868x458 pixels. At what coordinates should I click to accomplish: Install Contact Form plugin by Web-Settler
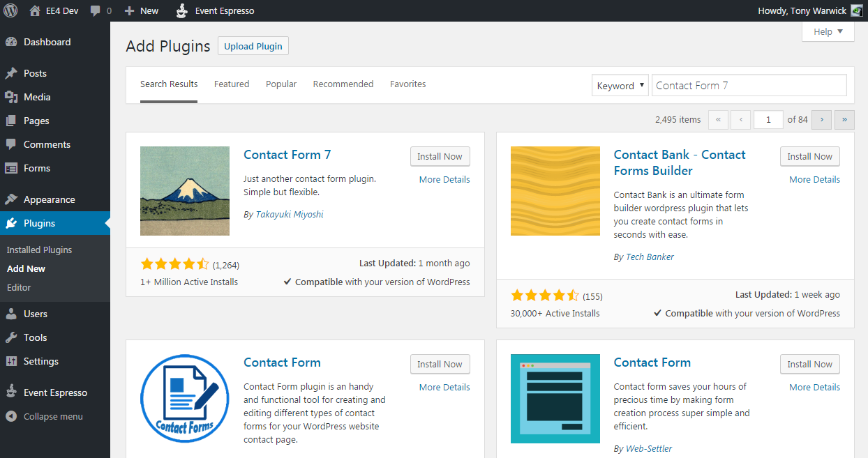click(810, 364)
